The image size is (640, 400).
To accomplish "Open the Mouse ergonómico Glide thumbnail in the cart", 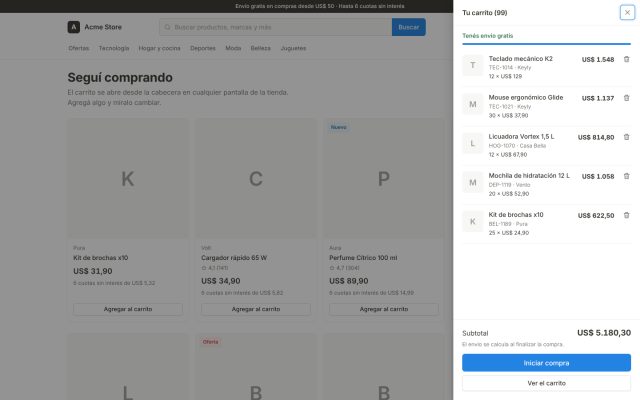I will (x=473, y=104).
